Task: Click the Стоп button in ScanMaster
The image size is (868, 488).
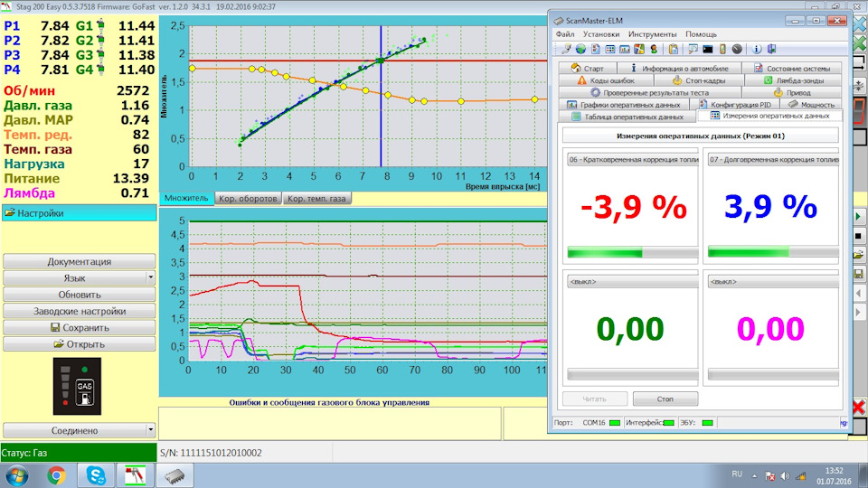Action: [665, 399]
